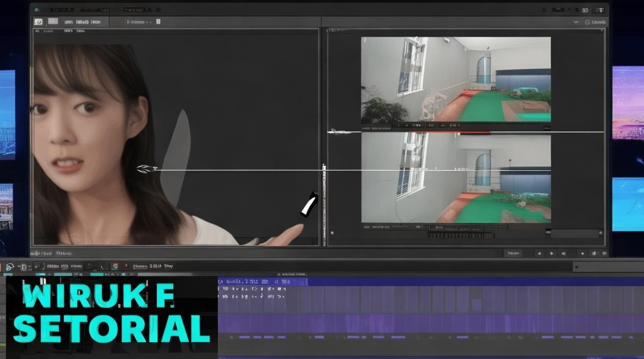The height and width of the screenshot is (359, 644).
Task: Open the dark input box under the preview
Action: (574, 233)
